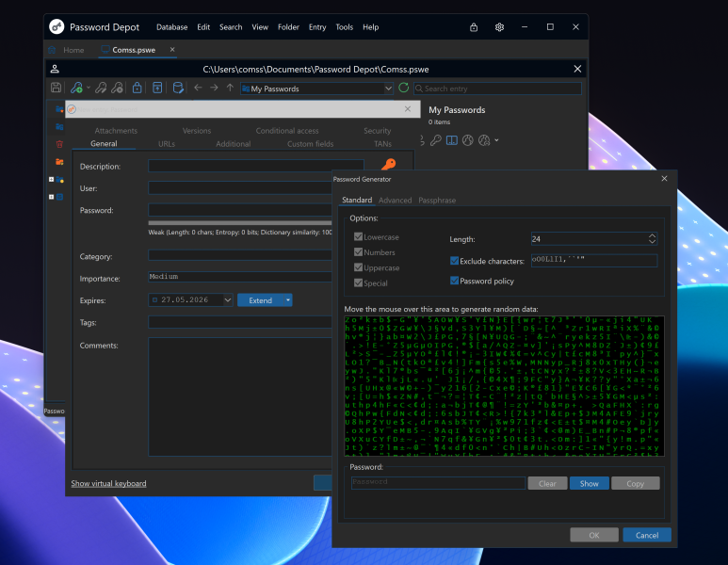Image resolution: width=728 pixels, height=565 pixels.
Task: Click the Clear button
Action: [547, 483]
